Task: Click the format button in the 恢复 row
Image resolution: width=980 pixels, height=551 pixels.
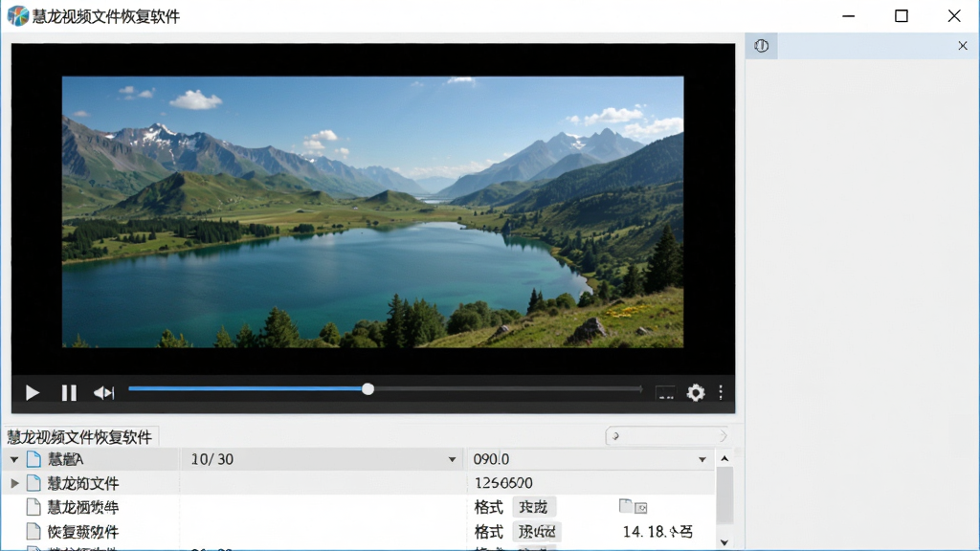Action: (537, 532)
